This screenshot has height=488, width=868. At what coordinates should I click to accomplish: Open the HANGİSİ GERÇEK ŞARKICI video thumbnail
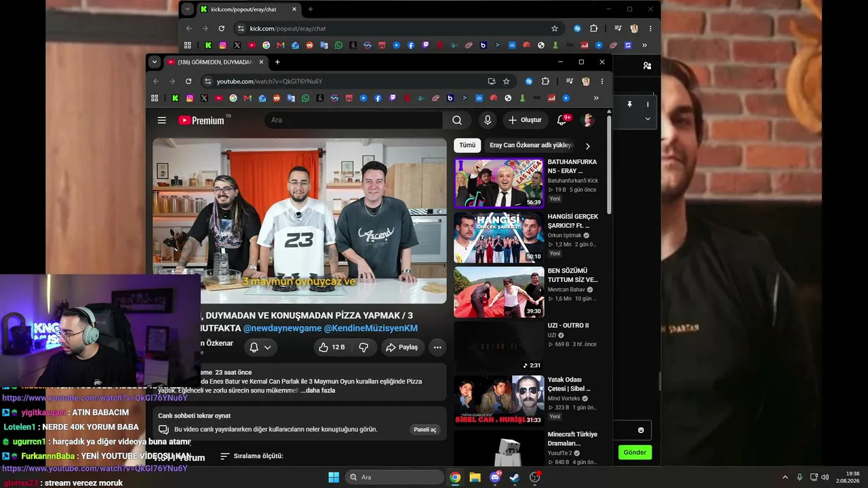(x=499, y=237)
